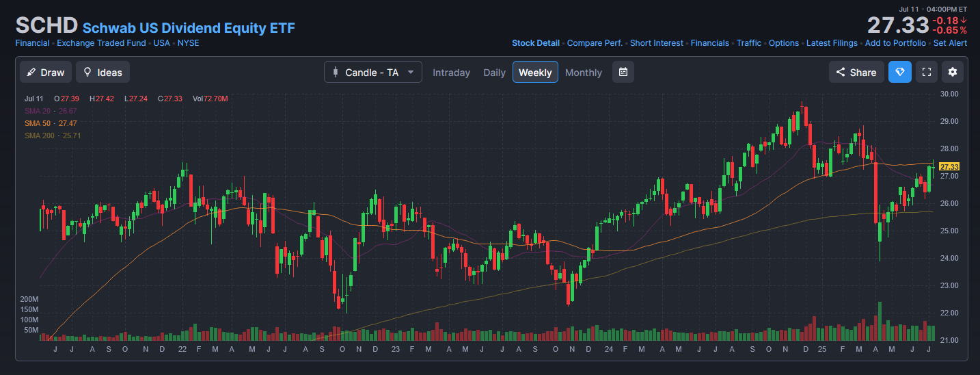The height and width of the screenshot is (375, 980).
Task: Click the yellow 27.33 price marker
Action: 949,167
